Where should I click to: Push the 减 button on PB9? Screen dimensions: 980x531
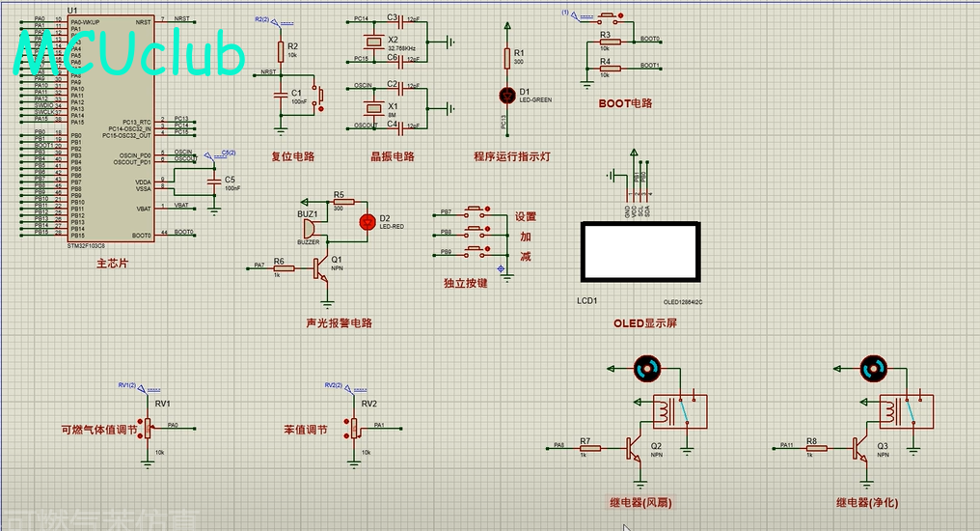pos(475,252)
